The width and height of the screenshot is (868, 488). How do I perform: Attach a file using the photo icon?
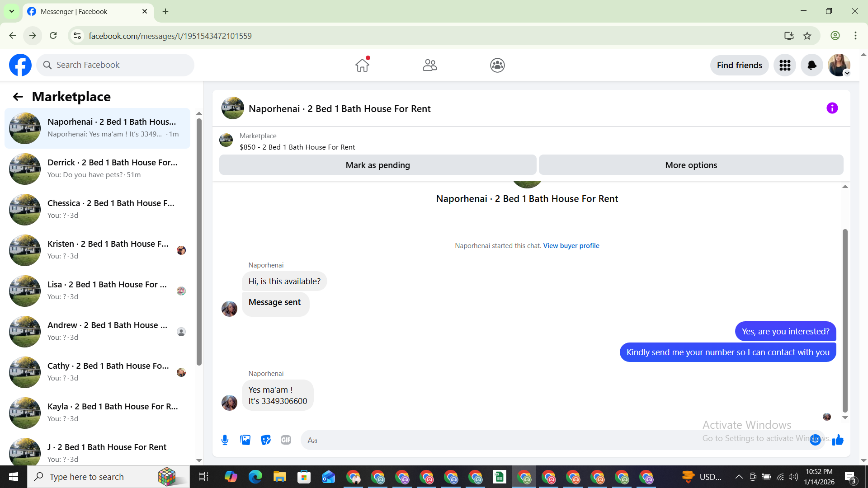[x=245, y=440]
